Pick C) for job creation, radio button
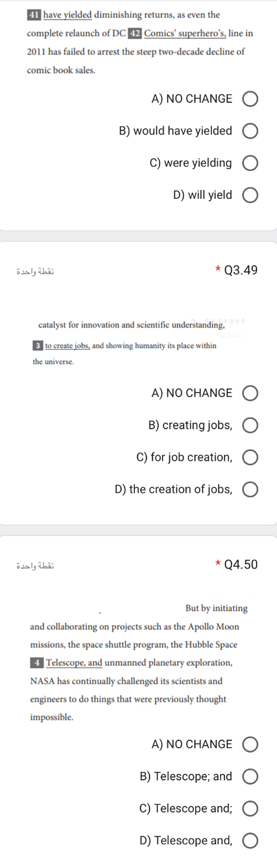 pyautogui.click(x=250, y=457)
